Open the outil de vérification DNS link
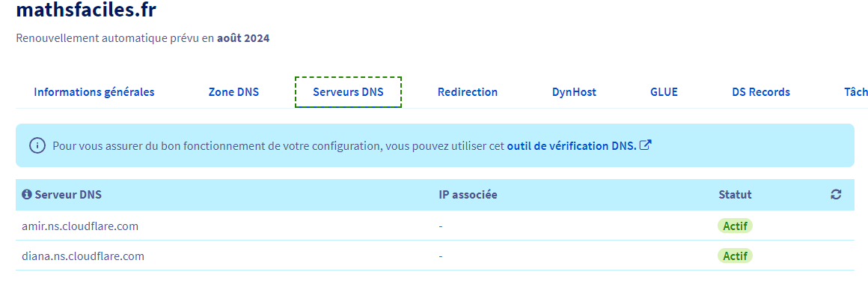This screenshot has width=868, height=305. point(572,145)
